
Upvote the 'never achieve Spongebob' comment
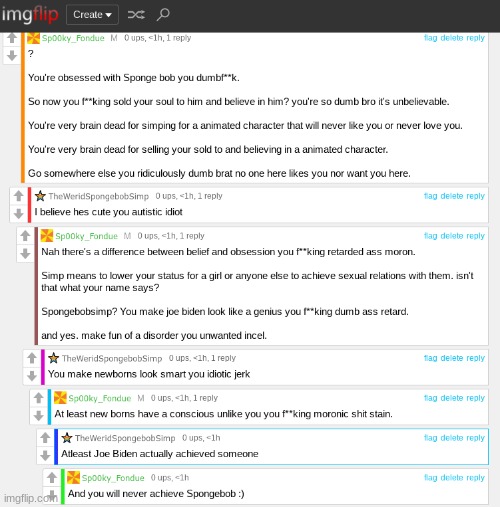point(52,478)
